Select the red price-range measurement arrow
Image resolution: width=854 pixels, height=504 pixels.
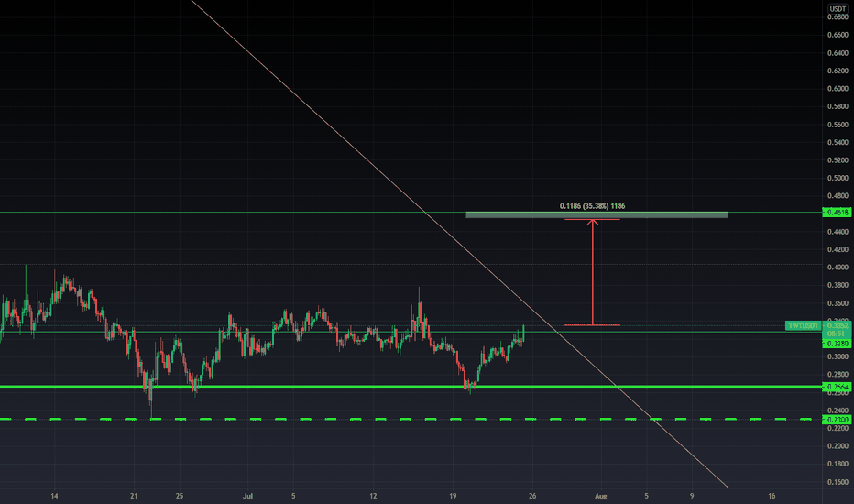593,272
